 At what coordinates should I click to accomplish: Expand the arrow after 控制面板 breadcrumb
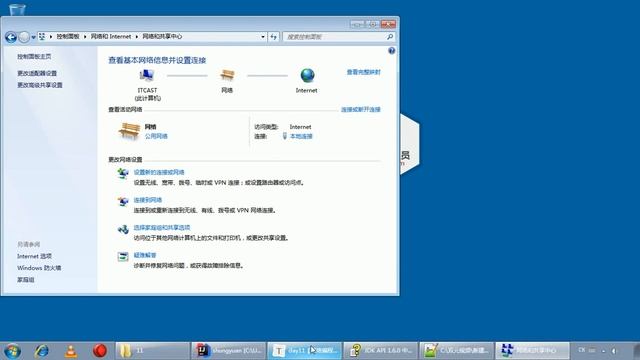pos(85,37)
